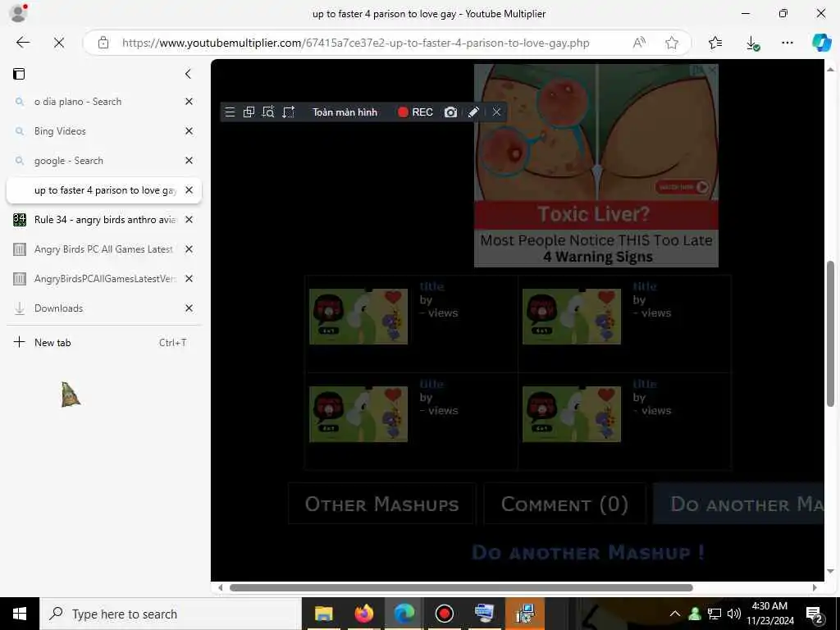Viewport: 840px width, 630px height.
Task: View site information lock icon
Action: 103,43
